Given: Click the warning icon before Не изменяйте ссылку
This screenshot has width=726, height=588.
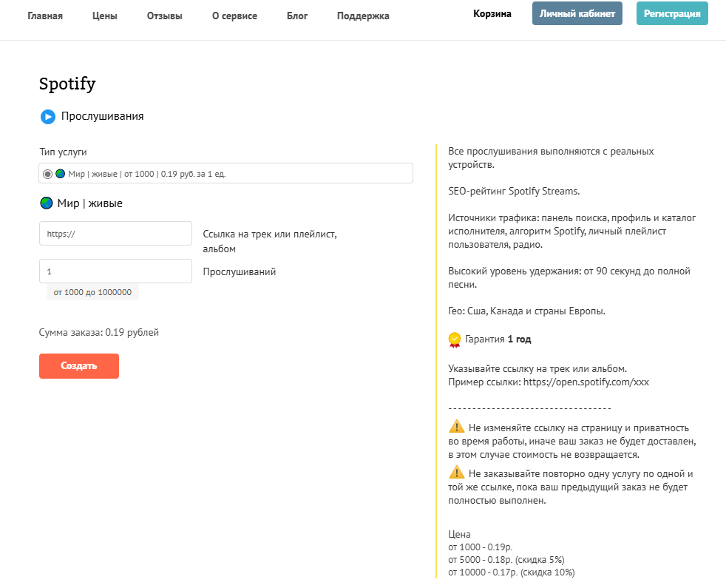Looking at the screenshot, I should coord(457,426).
